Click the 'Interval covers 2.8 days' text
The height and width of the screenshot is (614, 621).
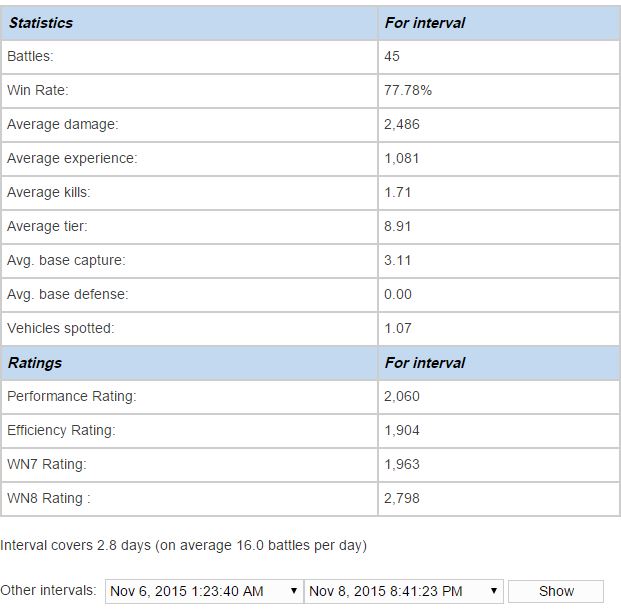(x=183, y=545)
